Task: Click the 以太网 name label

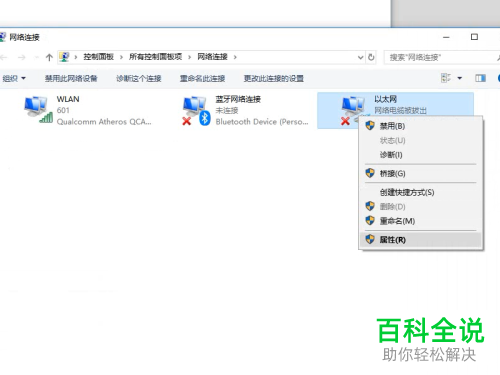Action: click(385, 99)
